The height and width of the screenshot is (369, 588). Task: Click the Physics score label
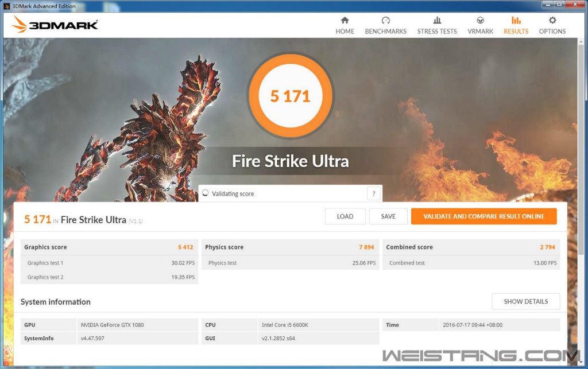pyautogui.click(x=225, y=247)
